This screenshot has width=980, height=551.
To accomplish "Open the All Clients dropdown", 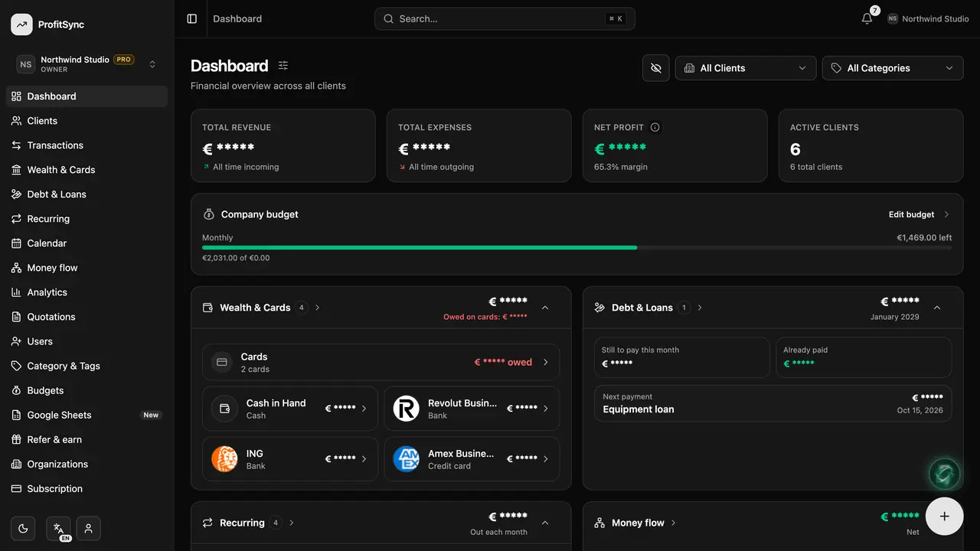I will tap(746, 68).
